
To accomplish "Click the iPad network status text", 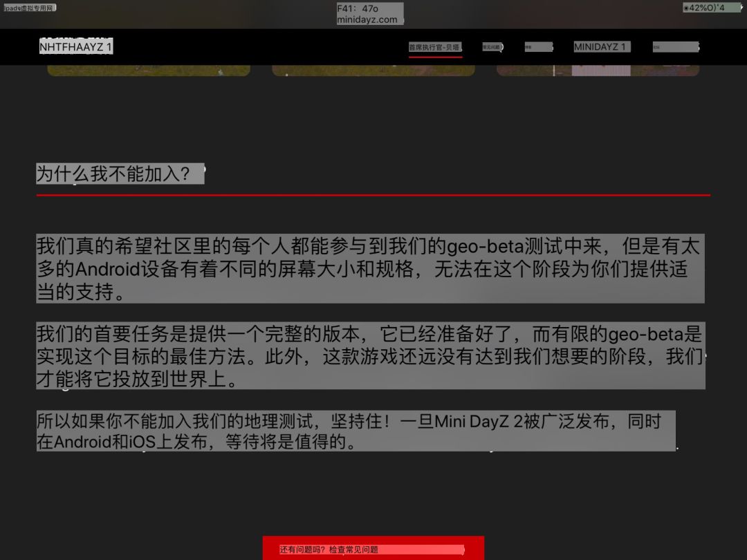I will click(x=30, y=8).
